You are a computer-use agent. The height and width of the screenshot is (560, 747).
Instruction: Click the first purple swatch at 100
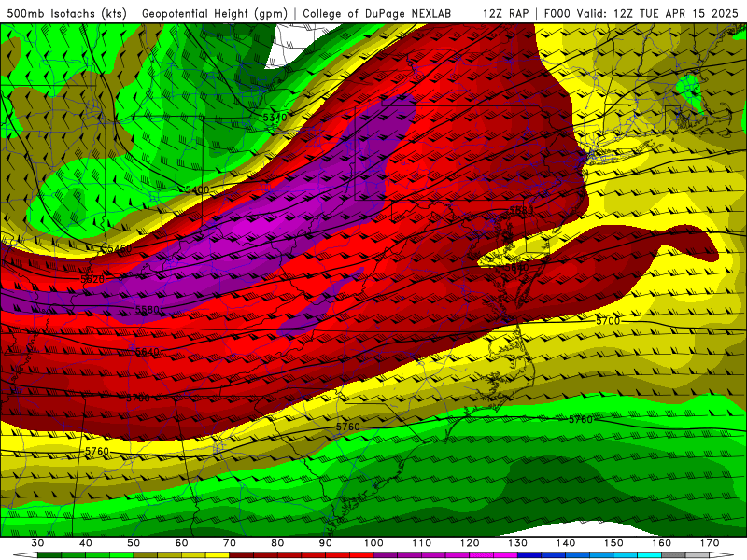coord(386,555)
